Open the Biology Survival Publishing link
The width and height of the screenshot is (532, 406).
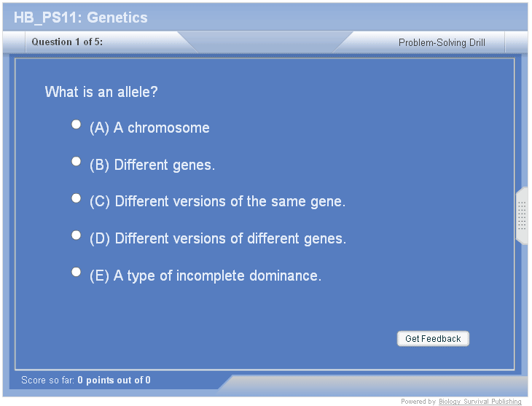click(x=480, y=402)
